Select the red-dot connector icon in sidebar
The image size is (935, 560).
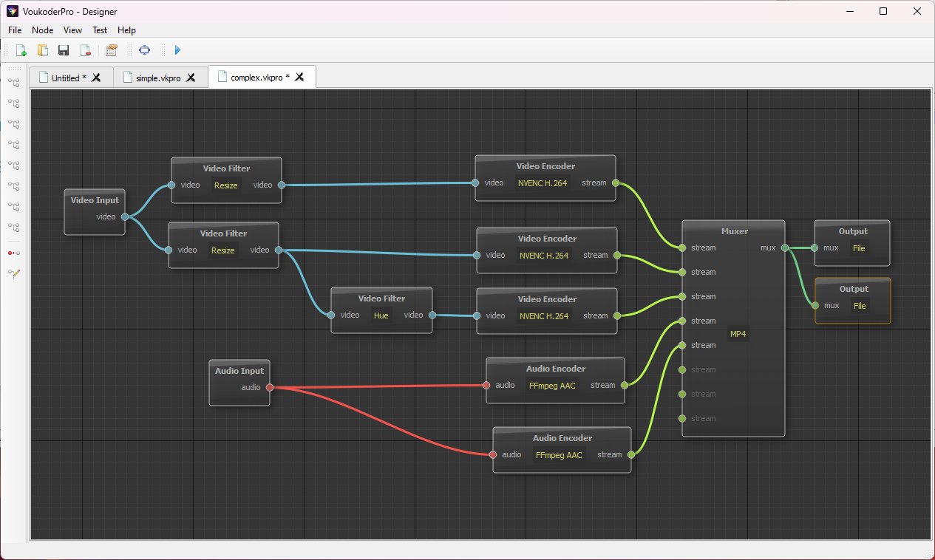(x=13, y=253)
